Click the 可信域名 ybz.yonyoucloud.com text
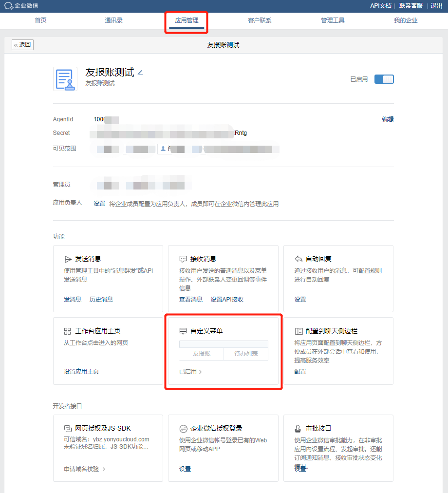The image size is (448, 493). 107,439
